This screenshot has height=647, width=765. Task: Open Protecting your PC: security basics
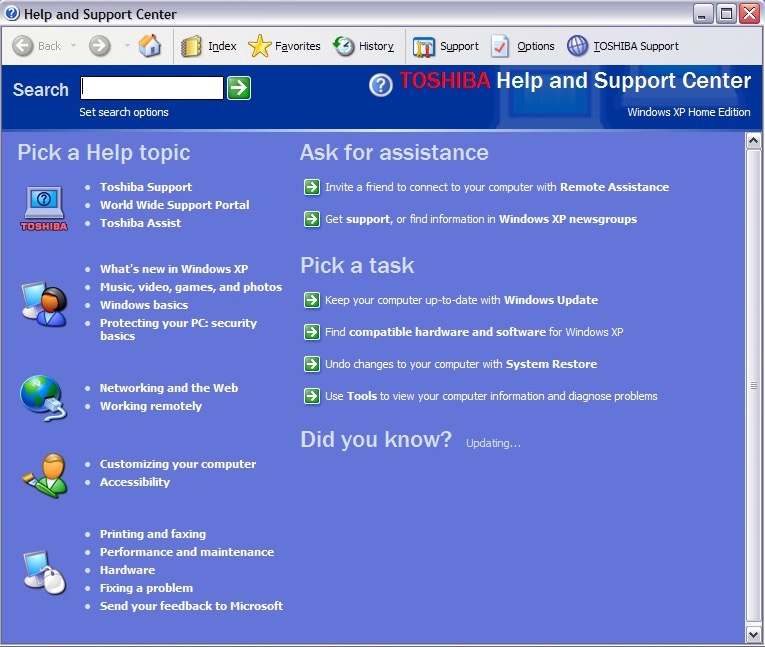tap(178, 329)
